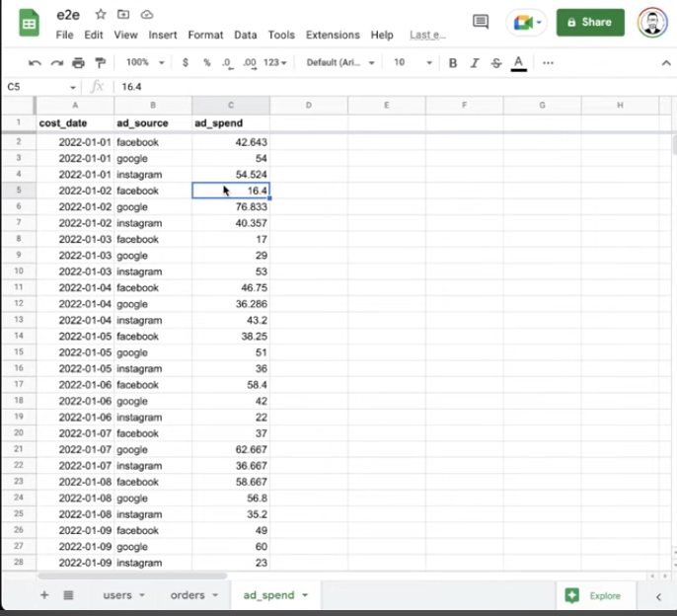Switch to the orders sheet tab

(x=188, y=595)
